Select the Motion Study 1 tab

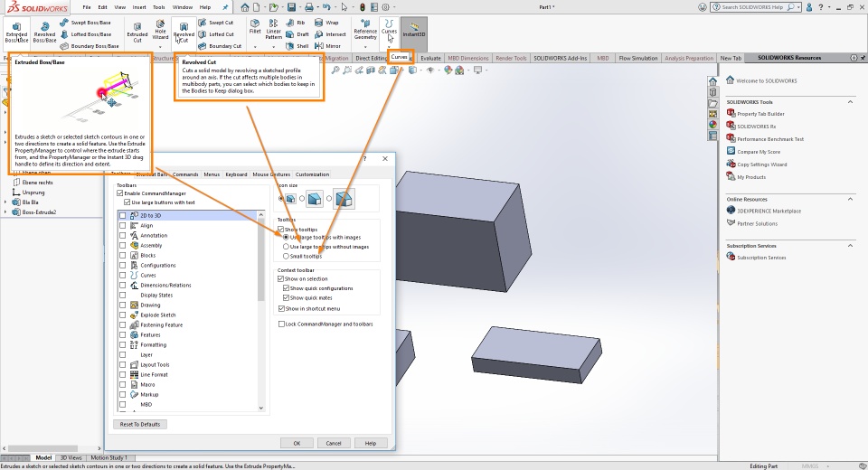point(108,458)
